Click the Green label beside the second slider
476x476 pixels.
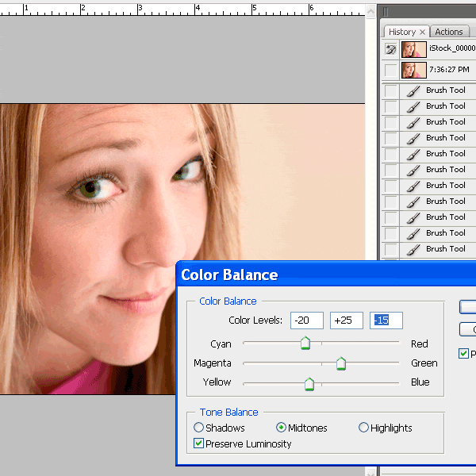pos(424,363)
